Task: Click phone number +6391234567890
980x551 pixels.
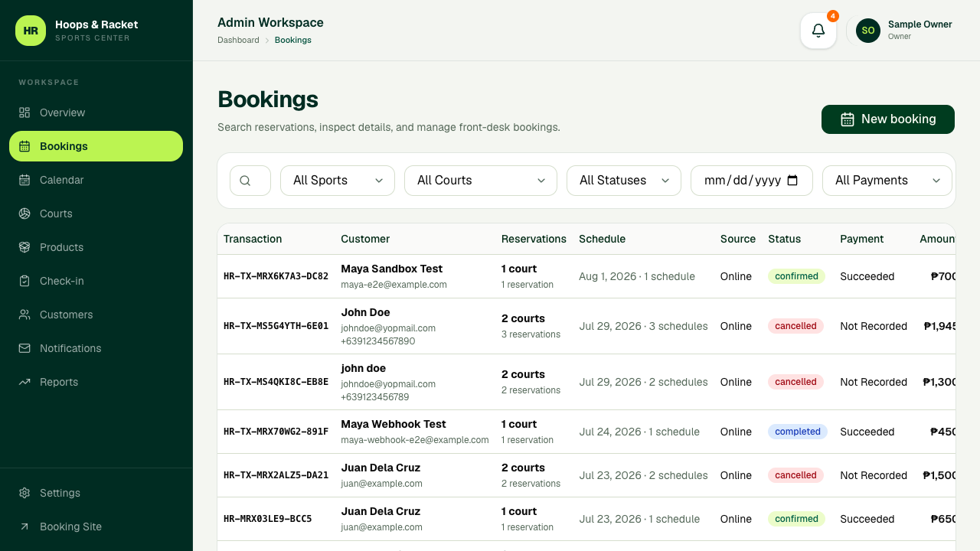Action: click(x=378, y=341)
